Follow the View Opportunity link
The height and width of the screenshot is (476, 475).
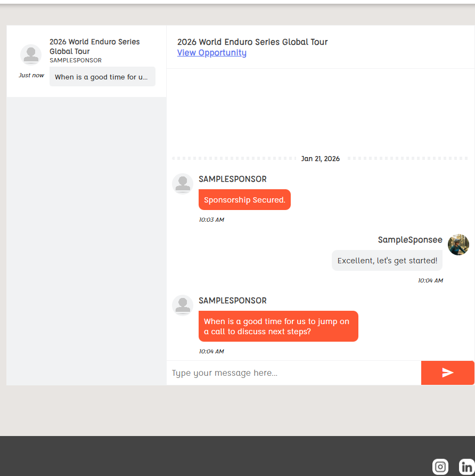coord(211,53)
